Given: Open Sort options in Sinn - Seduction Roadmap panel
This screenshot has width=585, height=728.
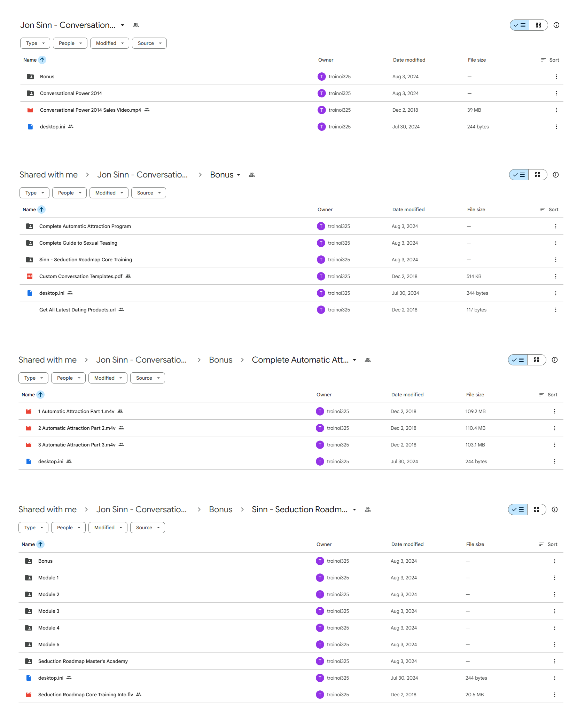Looking at the screenshot, I should pyautogui.click(x=548, y=544).
